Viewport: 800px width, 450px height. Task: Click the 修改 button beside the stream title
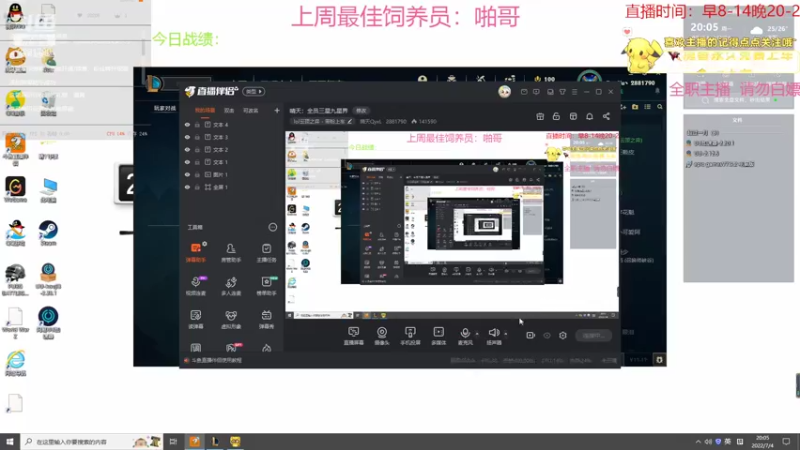(x=361, y=111)
